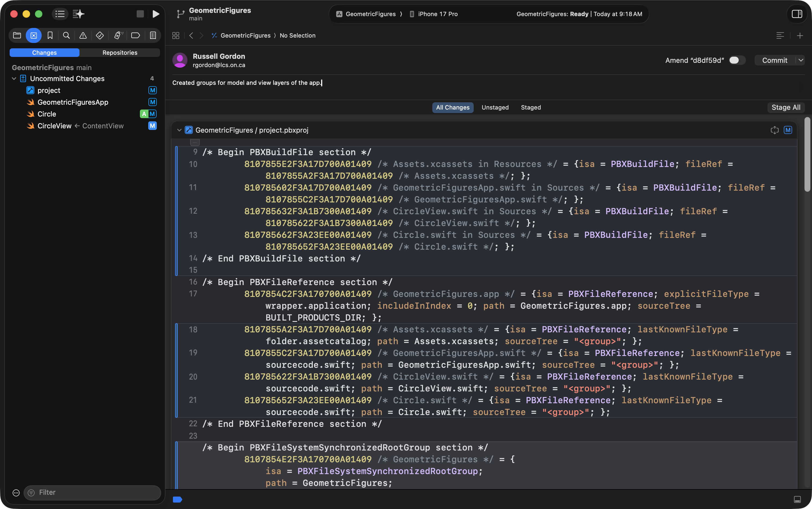Toggle the inspector panel sidebar icon
Screen dimensions: 812x509
click(x=796, y=14)
